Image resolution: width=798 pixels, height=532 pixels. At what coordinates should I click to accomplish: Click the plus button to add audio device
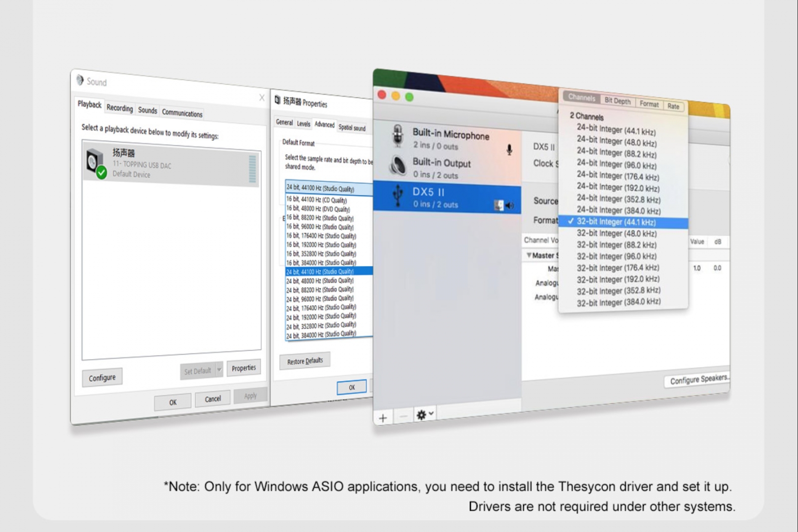(x=383, y=418)
